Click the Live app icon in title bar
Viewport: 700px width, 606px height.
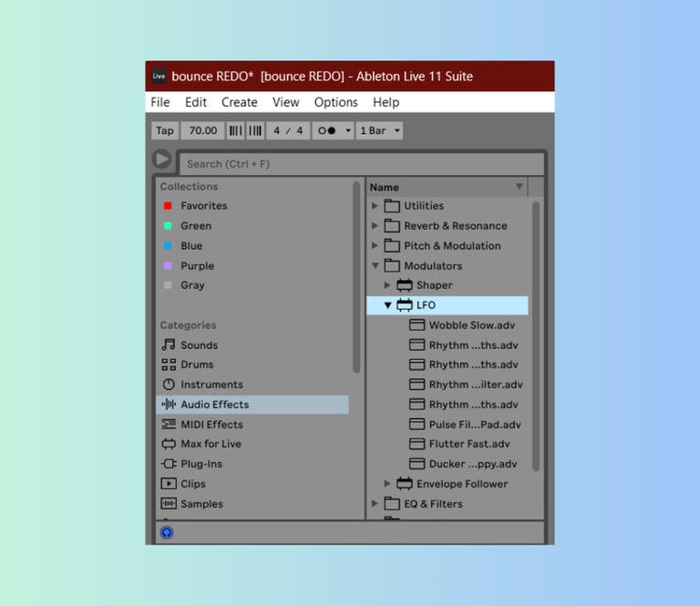pyautogui.click(x=159, y=76)
